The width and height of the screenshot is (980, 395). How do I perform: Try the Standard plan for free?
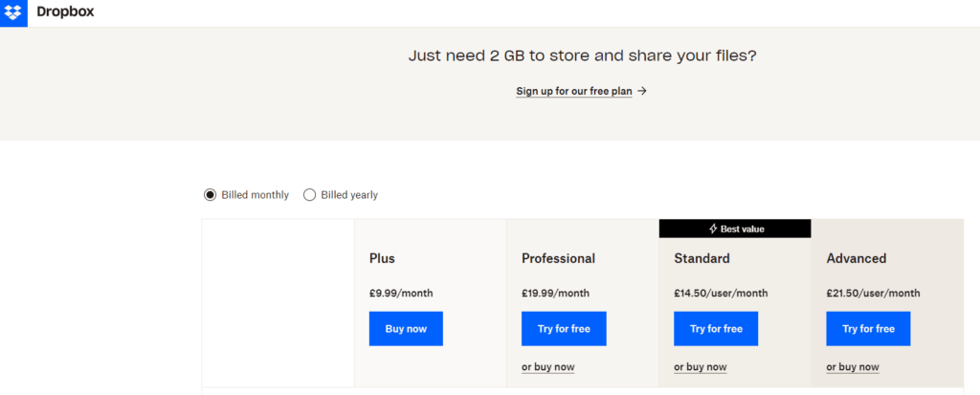[x=716, y=329]
